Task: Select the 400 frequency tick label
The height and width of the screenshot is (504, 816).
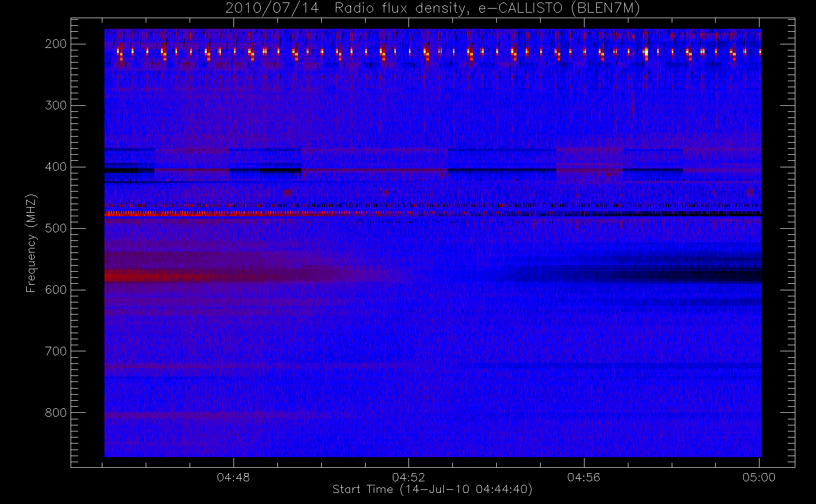Action: click(x=56, y=167)
